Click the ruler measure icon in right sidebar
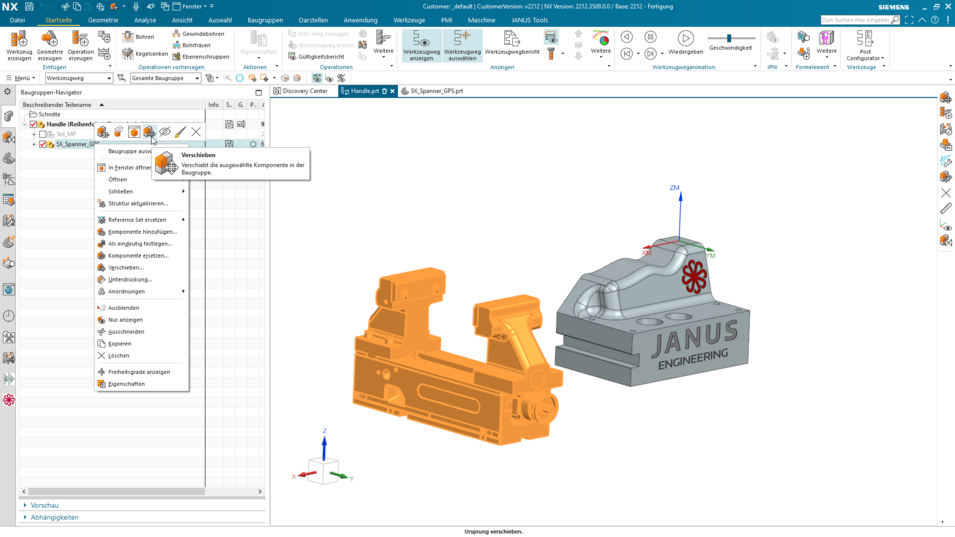This screenshot has height=537, width=955. (946, 209)
